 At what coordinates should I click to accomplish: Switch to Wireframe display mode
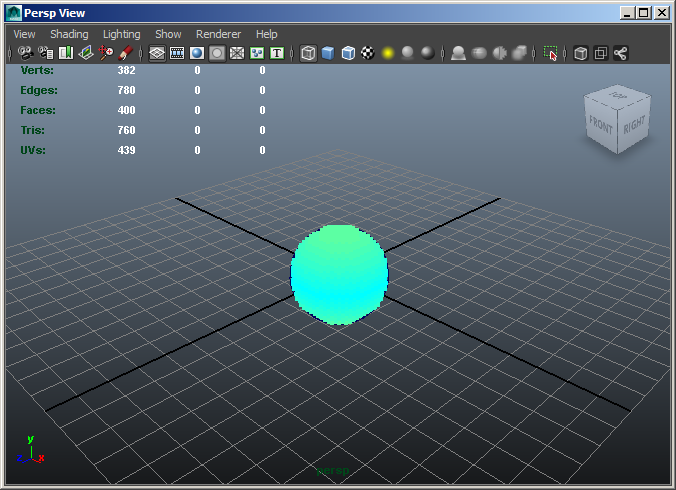(x=308, y=53)
